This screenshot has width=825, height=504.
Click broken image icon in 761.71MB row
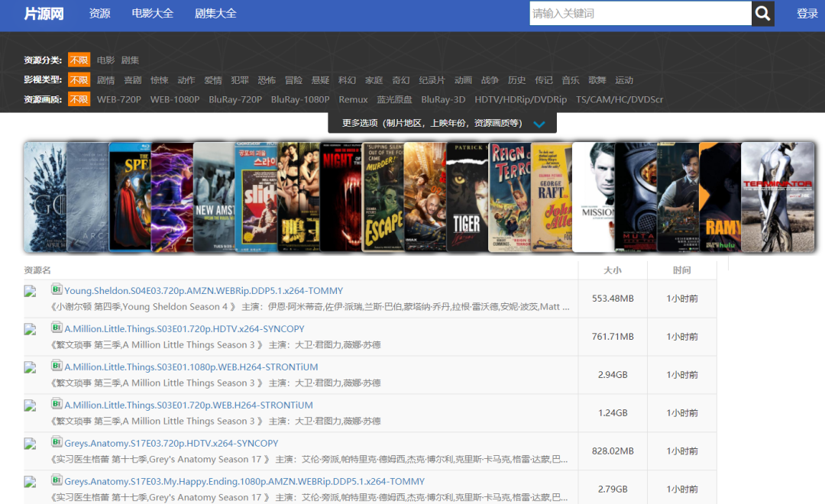(x=30, y=329)
